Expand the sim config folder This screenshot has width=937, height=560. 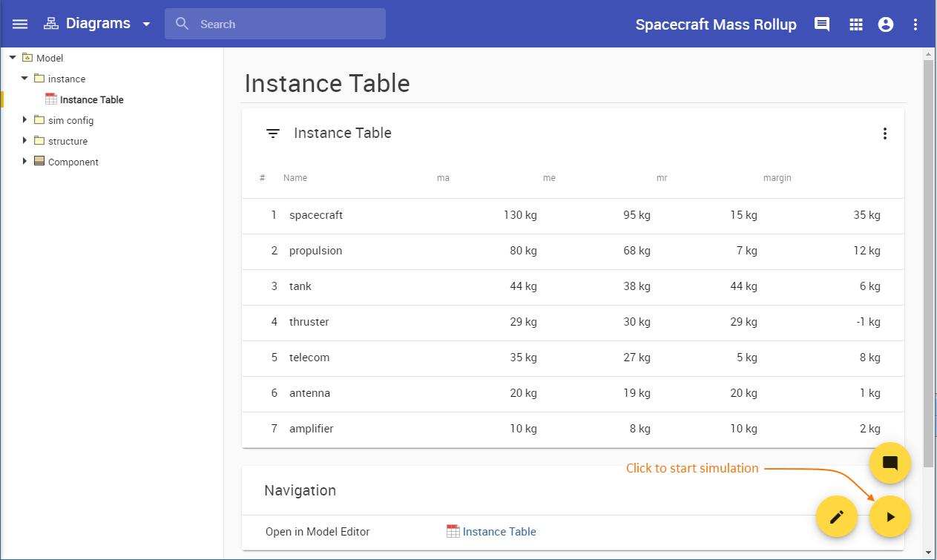click(24, 120)
